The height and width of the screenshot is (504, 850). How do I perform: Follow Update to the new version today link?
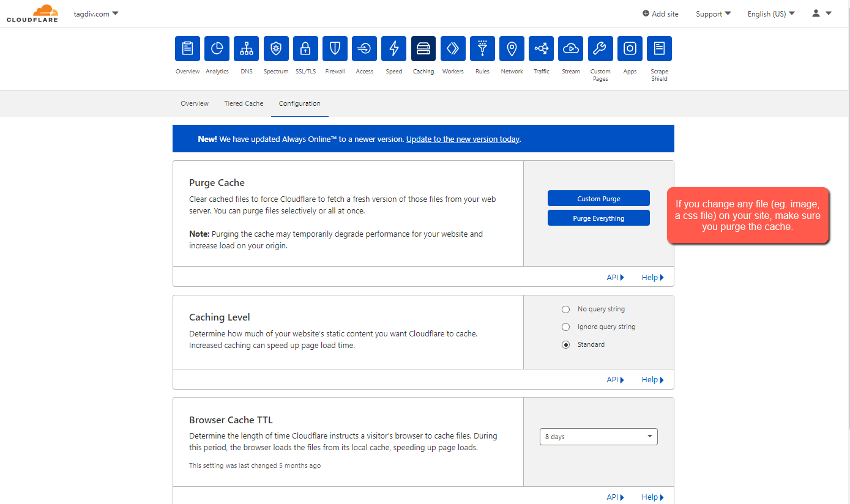463,139
